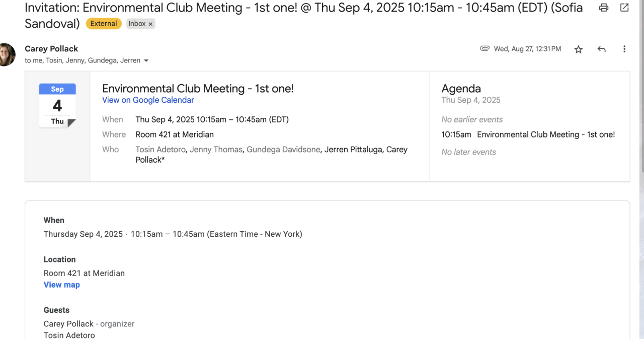Click Tosin Adetoro in the Who list
The width and height of the screenshot is (644, 339).
tap(160, 149)
